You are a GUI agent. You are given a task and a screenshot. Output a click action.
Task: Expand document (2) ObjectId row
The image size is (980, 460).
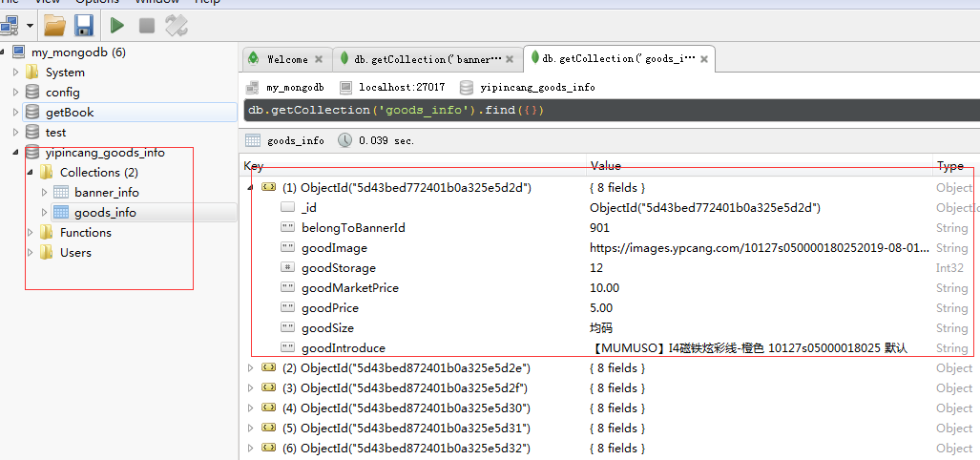251,367
